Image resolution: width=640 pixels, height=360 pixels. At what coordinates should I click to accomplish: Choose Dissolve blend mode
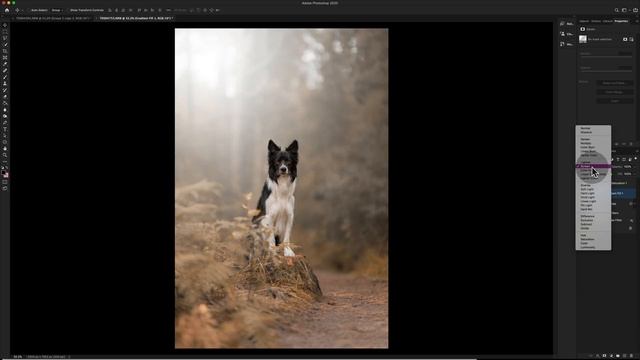tap(593, 132)
